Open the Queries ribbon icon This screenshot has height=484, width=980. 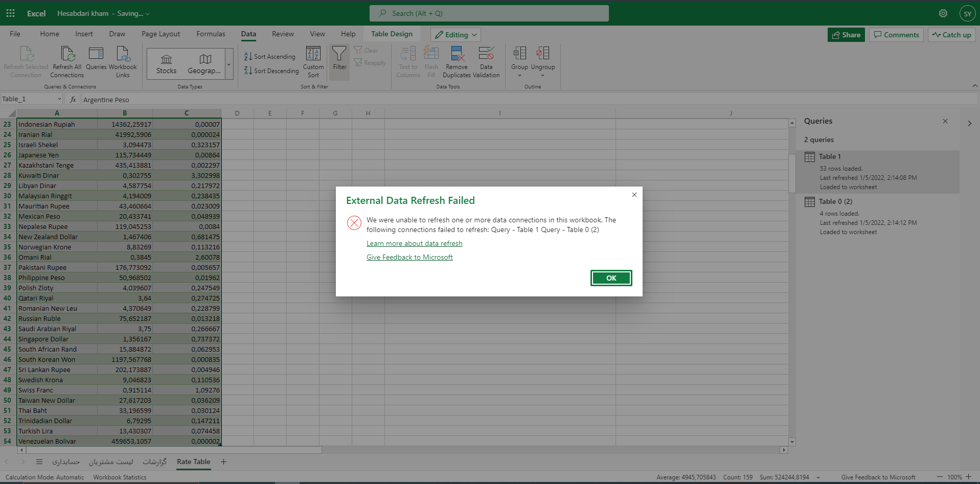(x=96, y=54)
